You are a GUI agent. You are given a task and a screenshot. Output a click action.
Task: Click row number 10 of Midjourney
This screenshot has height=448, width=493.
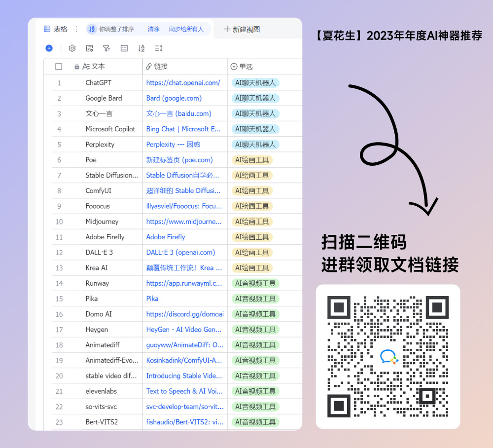[59, 222]
